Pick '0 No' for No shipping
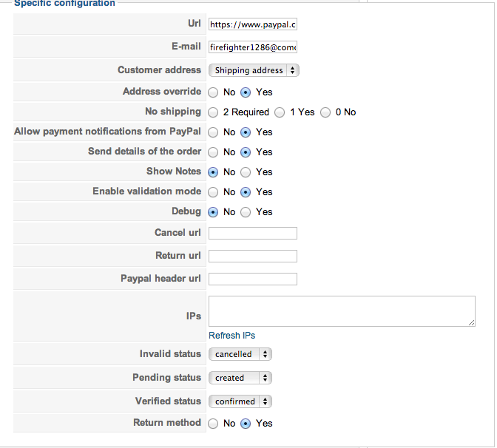The width and height of the screenshot is (497, 448). click(x=325, y=112)
